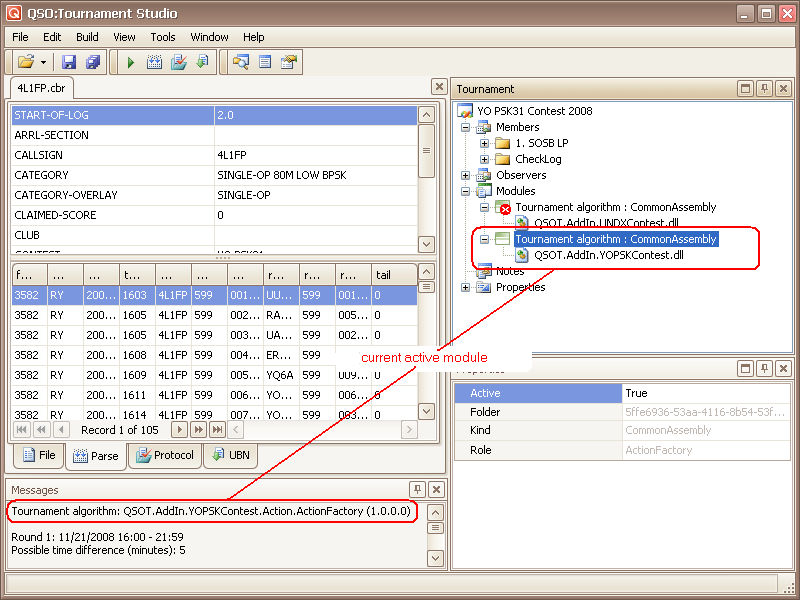Expand the CheckLog folder node
Image resolution: width=800 pixels, height=600 pixels.
485,159
